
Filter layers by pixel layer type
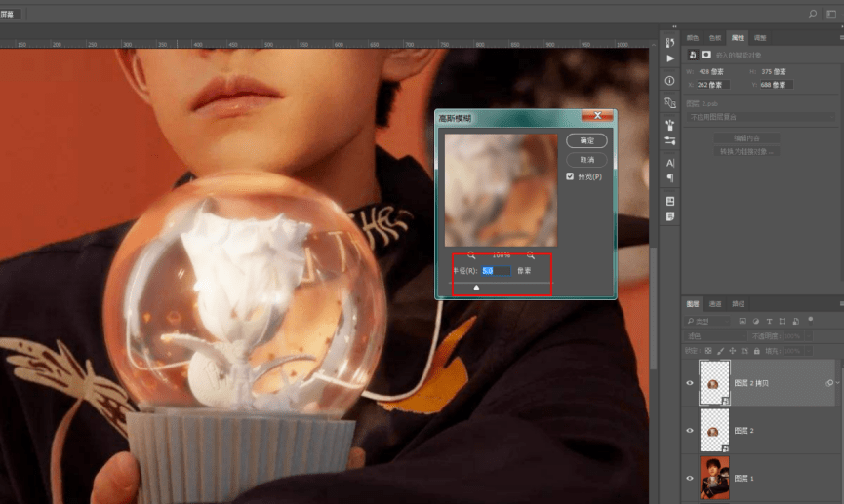[743, 321]
